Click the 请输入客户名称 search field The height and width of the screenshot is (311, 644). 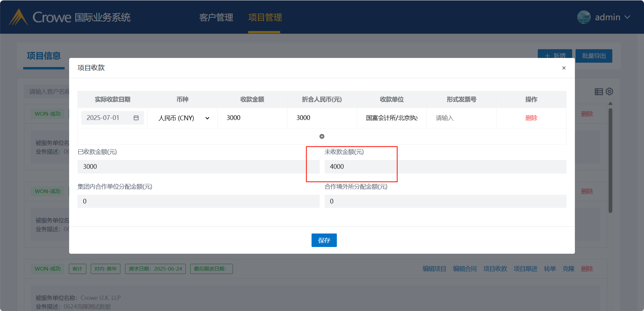[47, 92]
